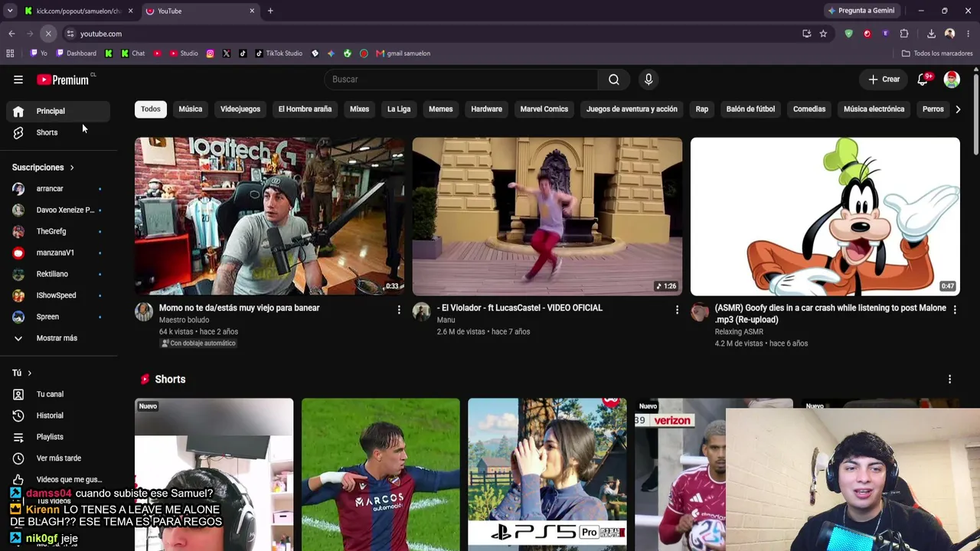This screenshot has width=980, height=551.
Task: Open the TikTok Studio bookmark
Action: tap(279, 54)
